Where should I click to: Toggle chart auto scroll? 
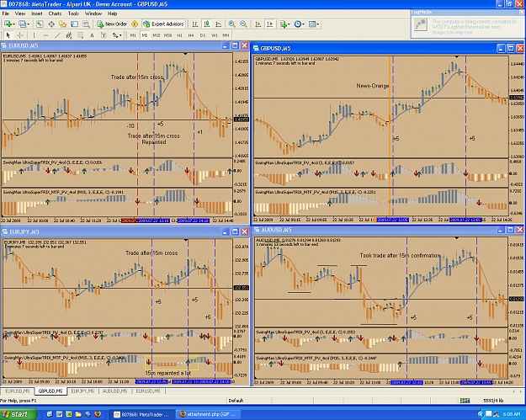pyautogui.click(x=258, y=24)
